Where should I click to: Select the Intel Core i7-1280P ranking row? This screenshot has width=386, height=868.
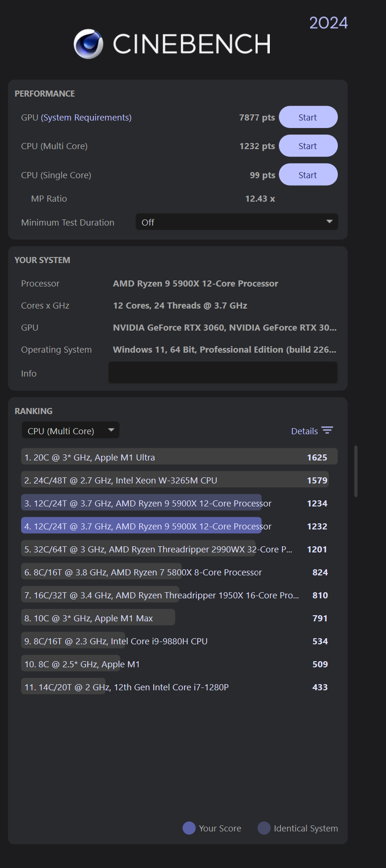pyautogui.click(x=179, y=687)
